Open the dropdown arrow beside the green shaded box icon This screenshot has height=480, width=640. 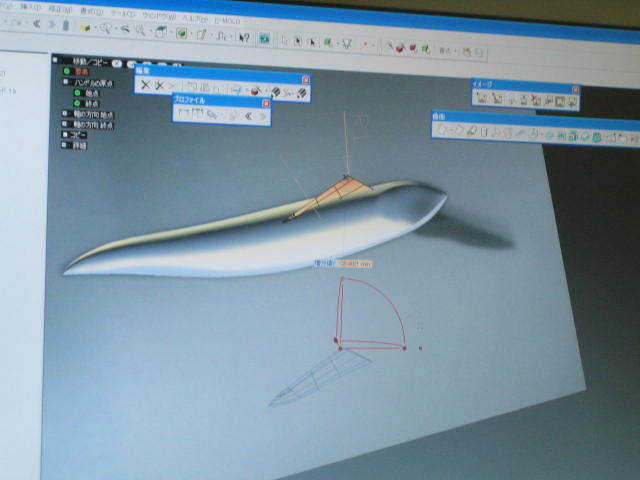click(191, 34)
